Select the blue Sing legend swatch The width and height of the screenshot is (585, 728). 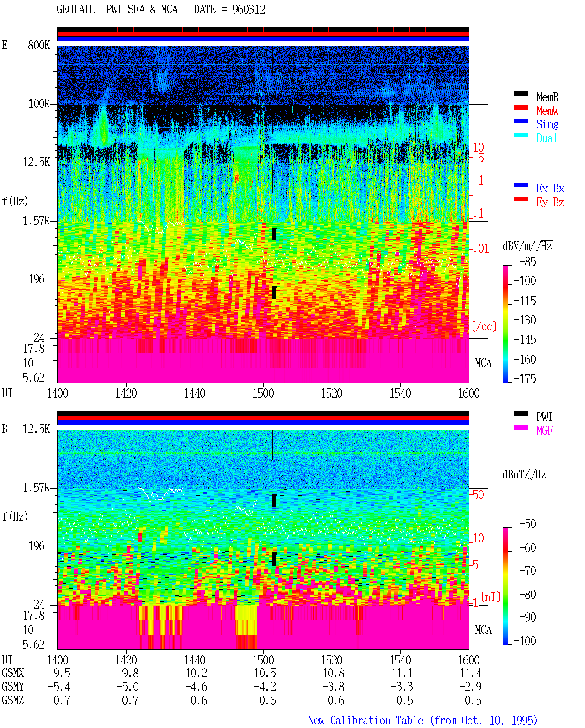521,121
